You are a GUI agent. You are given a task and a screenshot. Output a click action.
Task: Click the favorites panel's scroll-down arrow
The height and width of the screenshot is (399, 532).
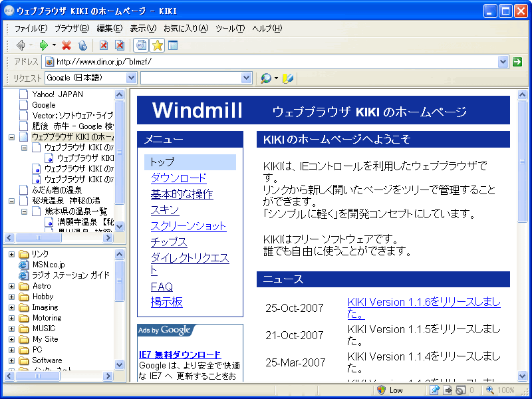[120, 364]
